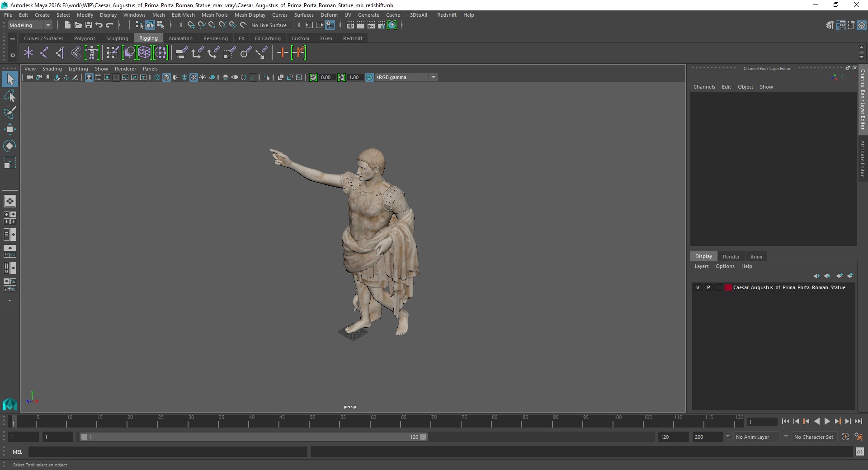This screenshot has width=868, height=470.
Task: Open the Redshift menu in the menu bar
Action: (447, 15)
